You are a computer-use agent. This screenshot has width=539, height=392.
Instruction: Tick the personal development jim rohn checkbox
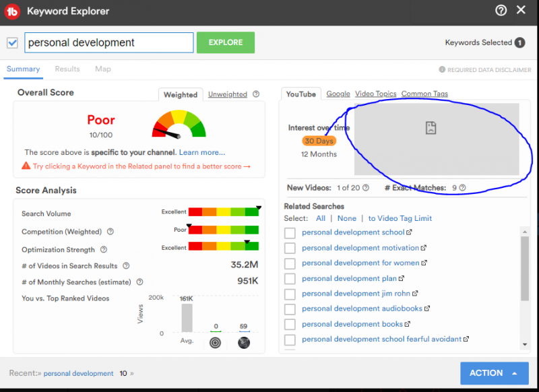point(290,294)
